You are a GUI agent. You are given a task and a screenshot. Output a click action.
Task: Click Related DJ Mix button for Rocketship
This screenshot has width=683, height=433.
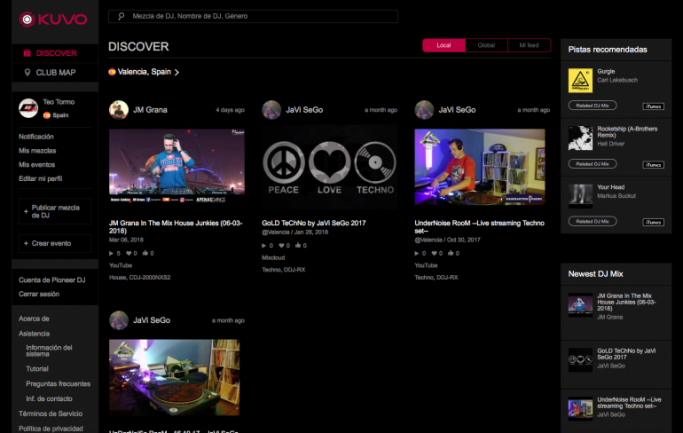pos(593,163)
